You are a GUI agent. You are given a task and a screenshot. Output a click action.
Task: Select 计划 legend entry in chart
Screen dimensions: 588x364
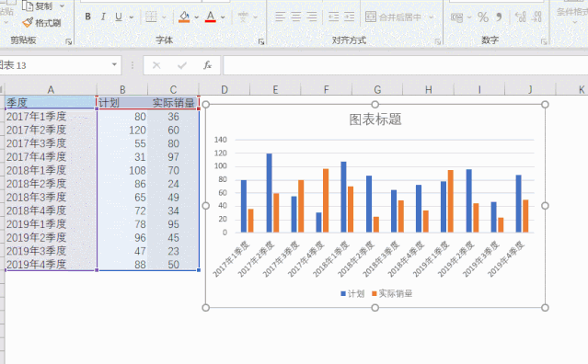(352, 293)
